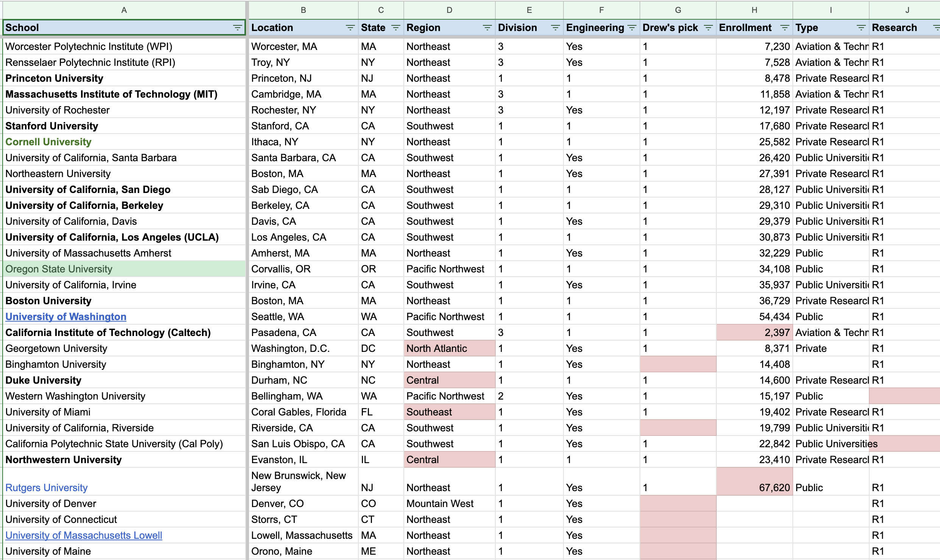This screenshot has width=940, height=560.
Task: Select the Georgetown University cell
Action: click(x=124, y=348)
